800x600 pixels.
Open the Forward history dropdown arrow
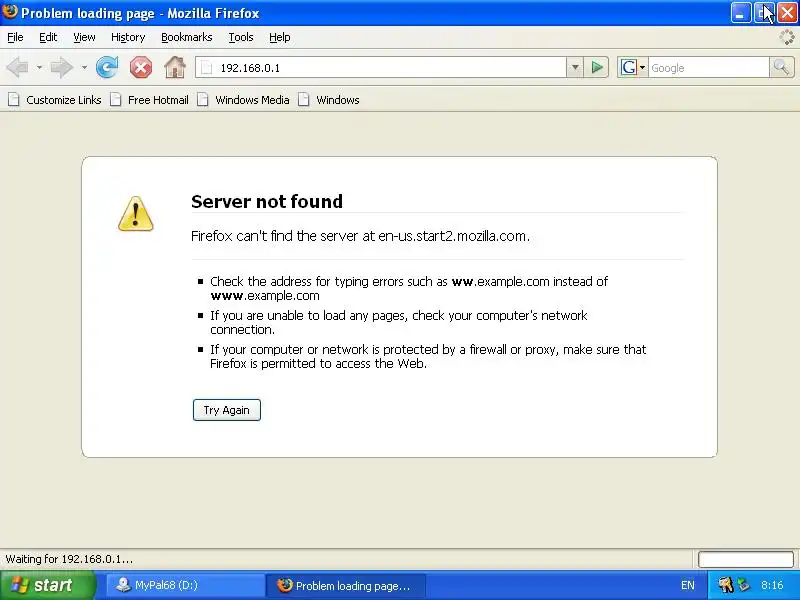[x=84, y=67]
